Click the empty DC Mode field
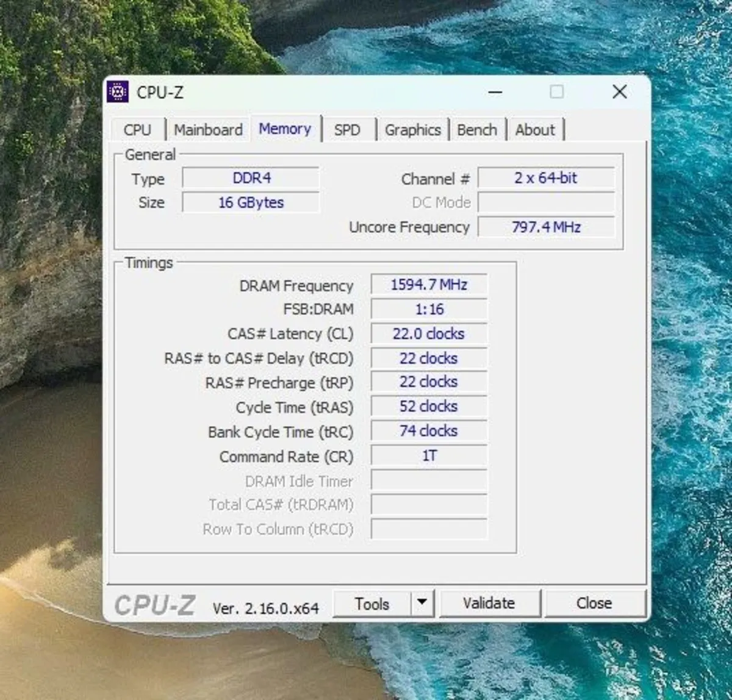This screenshot has width=732, height=700. 546,202
